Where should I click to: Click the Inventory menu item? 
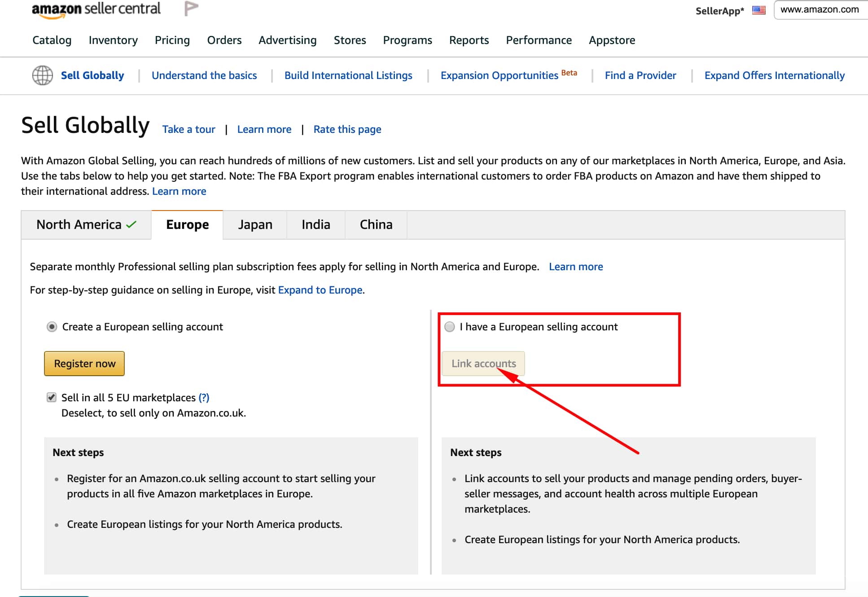pos(113,40)
